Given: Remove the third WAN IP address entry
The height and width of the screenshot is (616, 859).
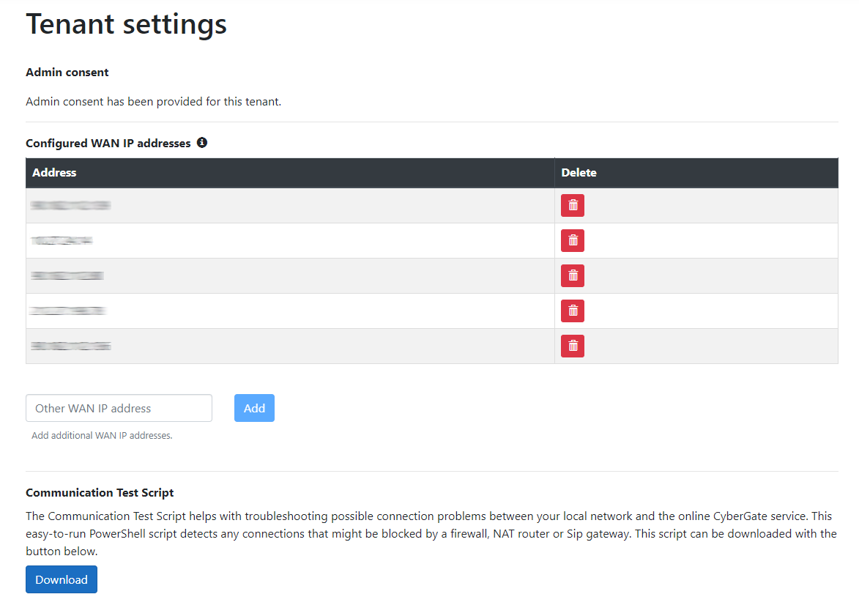Looking at the screenshot, I should coord(572,275).
